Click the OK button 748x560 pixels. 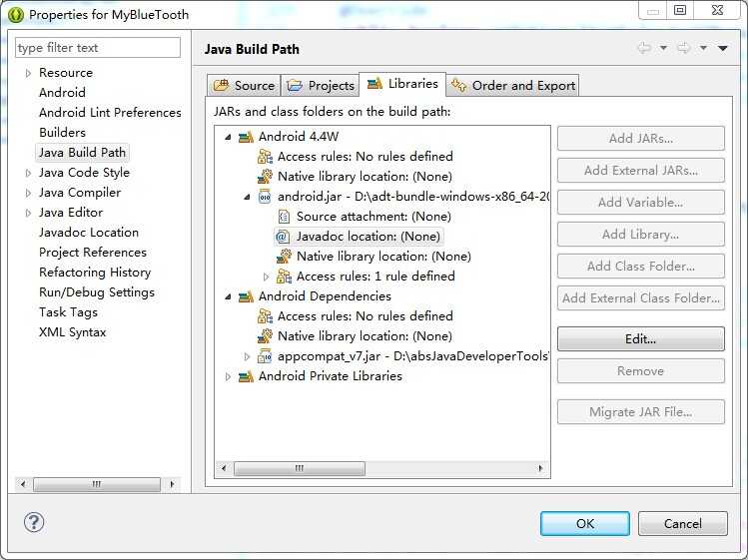(585, 524)
